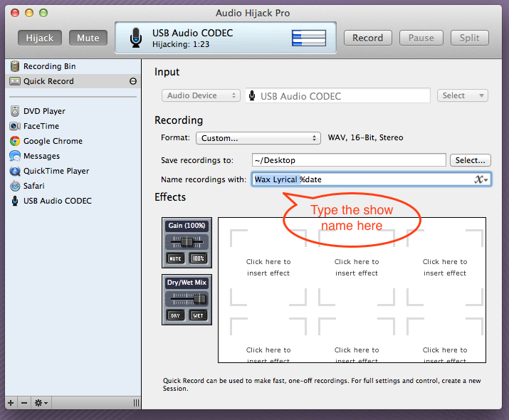Toggle the MUTE switch under Gain
The image size is (509, 420).
pyautogui.click(x=175, y=258)
